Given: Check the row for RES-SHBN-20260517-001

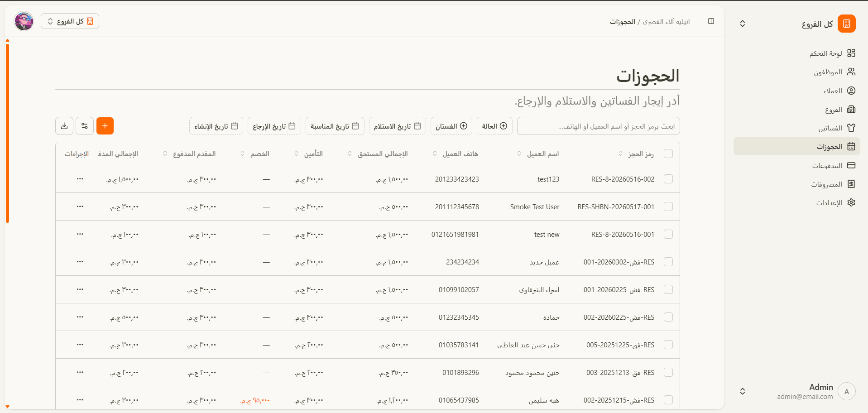Looking at the screenshot, I should coord(668,206).
